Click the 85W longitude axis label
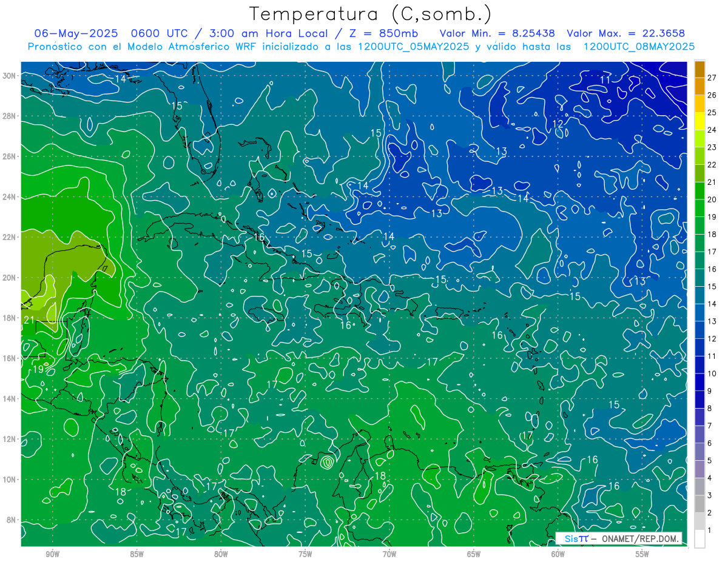 pos(136,554)
